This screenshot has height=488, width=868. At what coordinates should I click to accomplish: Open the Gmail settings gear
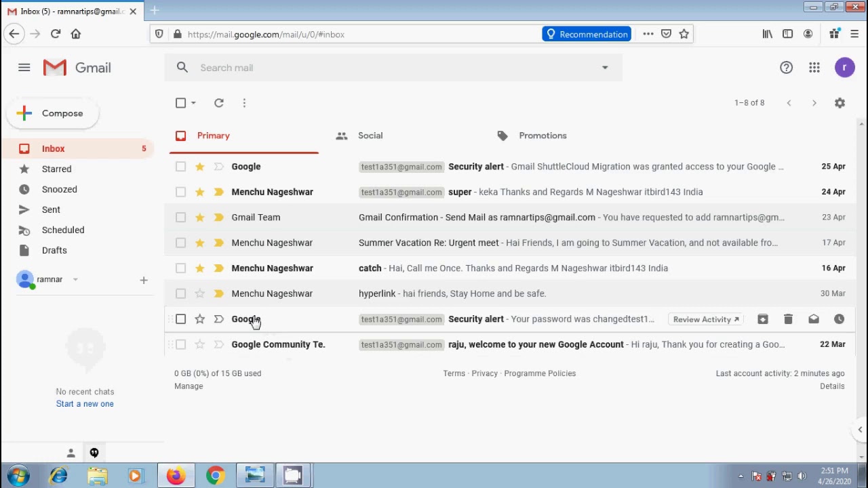coord(840,103)
